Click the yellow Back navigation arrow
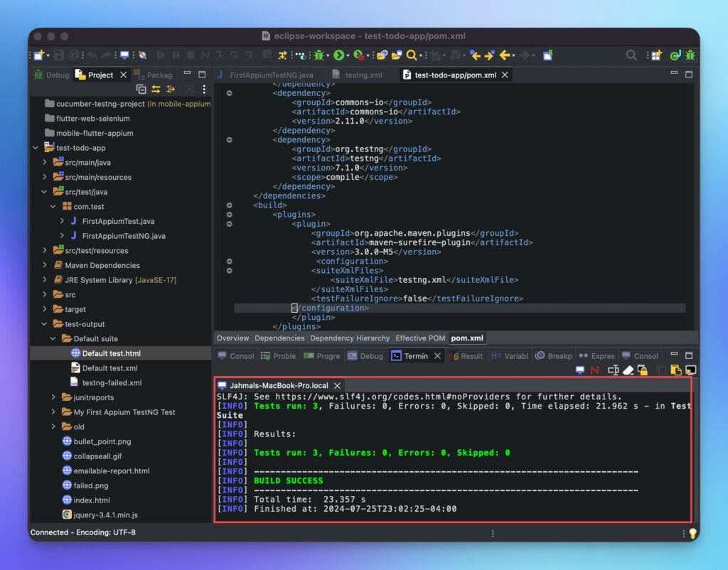The width and height of the screenshot is (728, 570). pos(504,55)
